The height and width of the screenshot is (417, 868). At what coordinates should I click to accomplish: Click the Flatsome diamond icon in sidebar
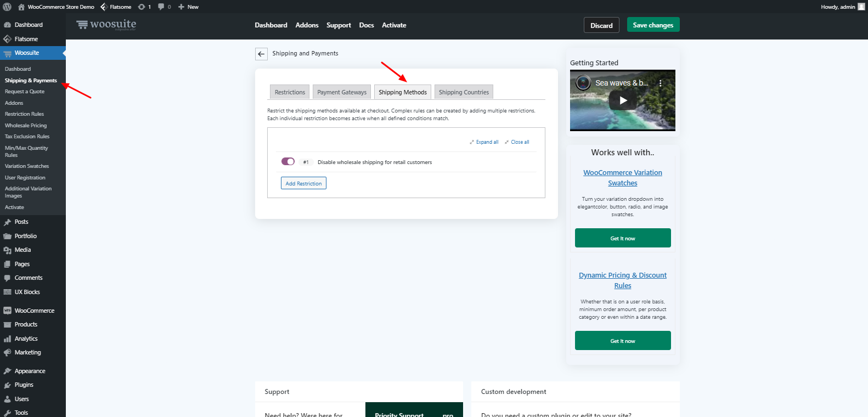(7, 39)
